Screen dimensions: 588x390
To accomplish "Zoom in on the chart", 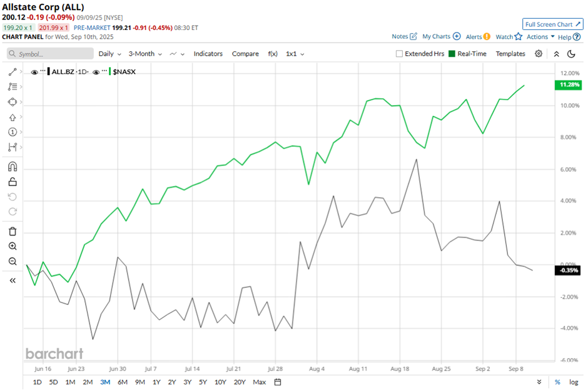I will [x=13, y=246].
